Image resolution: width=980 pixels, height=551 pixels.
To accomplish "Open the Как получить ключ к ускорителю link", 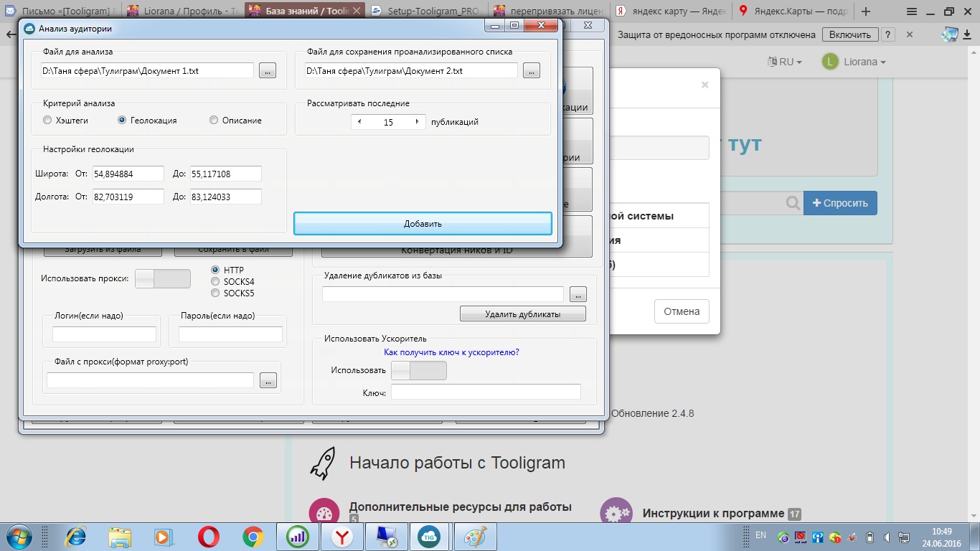I will (x=451, y=352).
